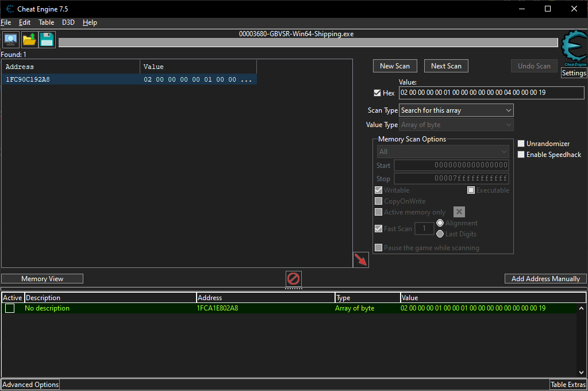
Task: Open the D3D menu
Action: click(68, 22)
